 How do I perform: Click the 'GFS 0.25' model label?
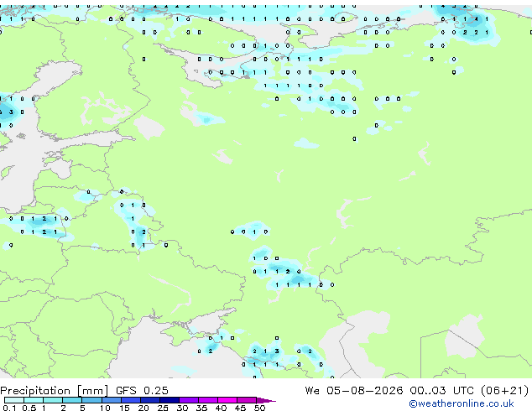[x=142, y=390]
